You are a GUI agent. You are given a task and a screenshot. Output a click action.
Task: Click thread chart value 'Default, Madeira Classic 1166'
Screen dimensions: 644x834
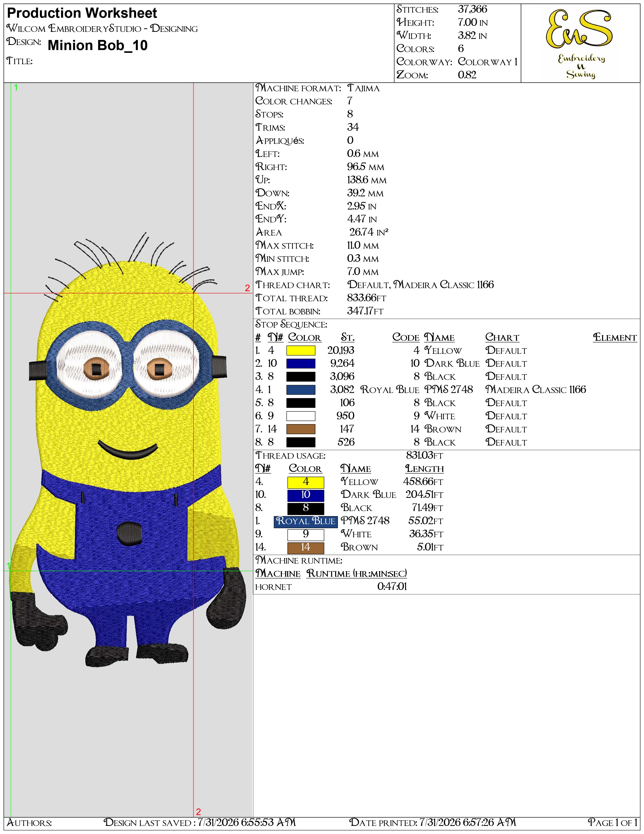(420, 285)
